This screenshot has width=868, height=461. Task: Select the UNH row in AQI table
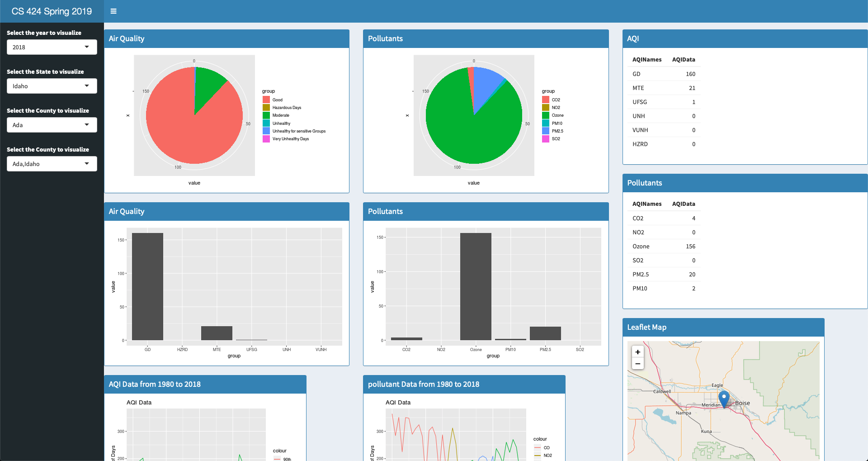(664, 116)
